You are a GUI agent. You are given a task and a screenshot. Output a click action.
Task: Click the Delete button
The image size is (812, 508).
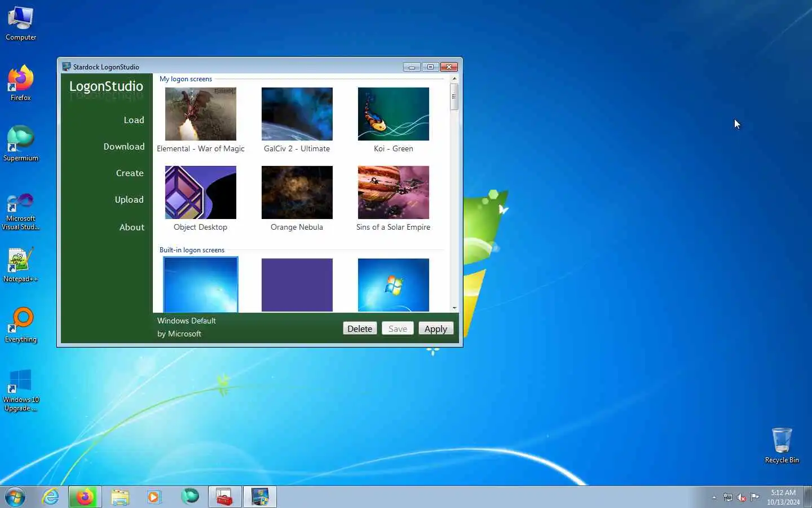tap(360, 329)
